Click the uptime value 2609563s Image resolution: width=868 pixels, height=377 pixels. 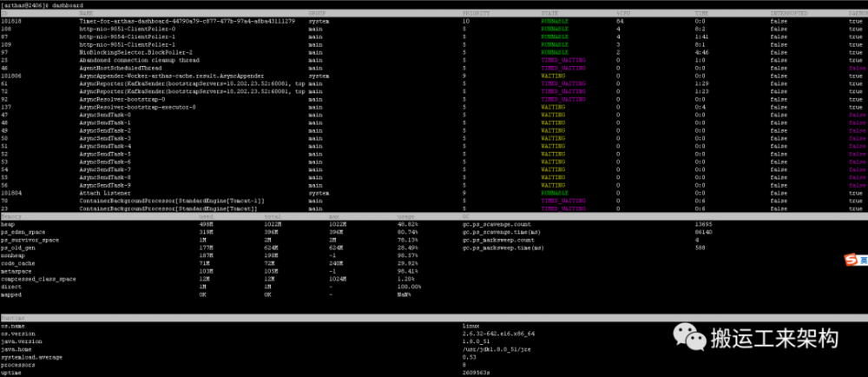click(x=476, y=374)
